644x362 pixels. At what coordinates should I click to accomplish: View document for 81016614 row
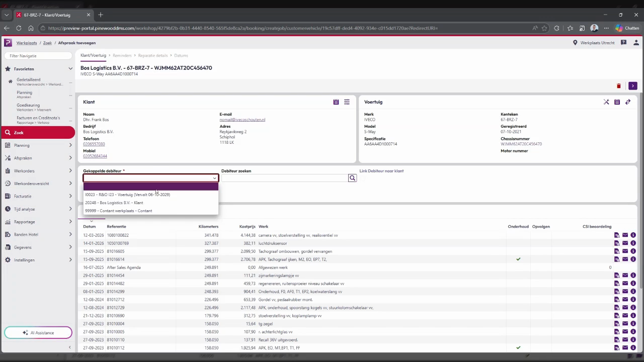tap(617, 259)
